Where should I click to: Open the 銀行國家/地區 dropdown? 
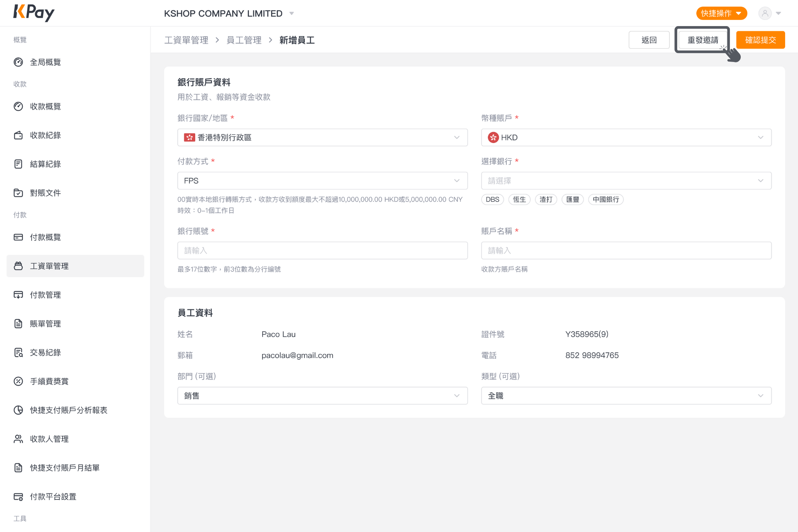[x=322, y=138]
